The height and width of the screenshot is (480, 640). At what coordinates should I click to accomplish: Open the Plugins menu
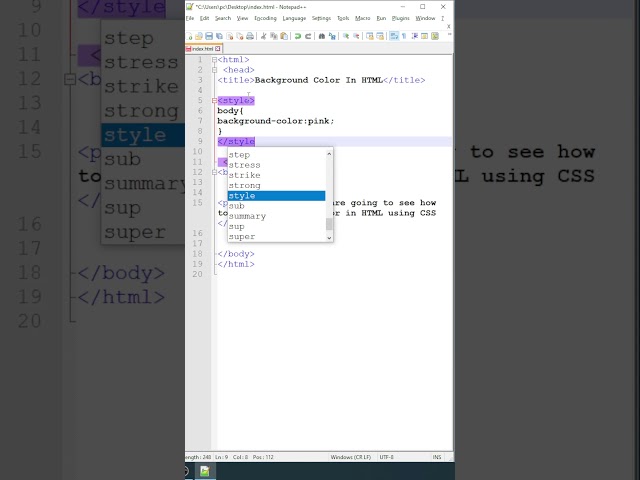click(400, 18)
